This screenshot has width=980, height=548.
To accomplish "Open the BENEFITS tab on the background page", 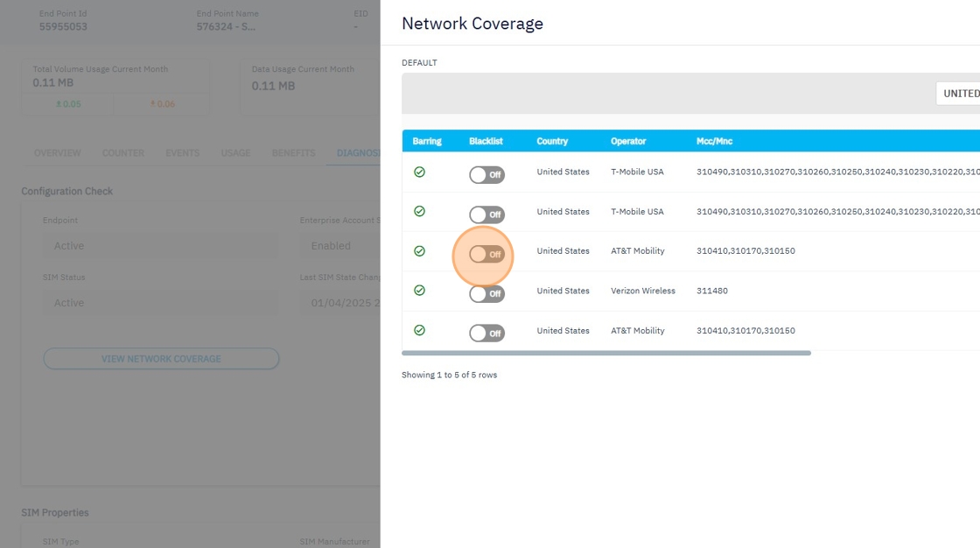I will pyautogui.click(x=294, y=153).
